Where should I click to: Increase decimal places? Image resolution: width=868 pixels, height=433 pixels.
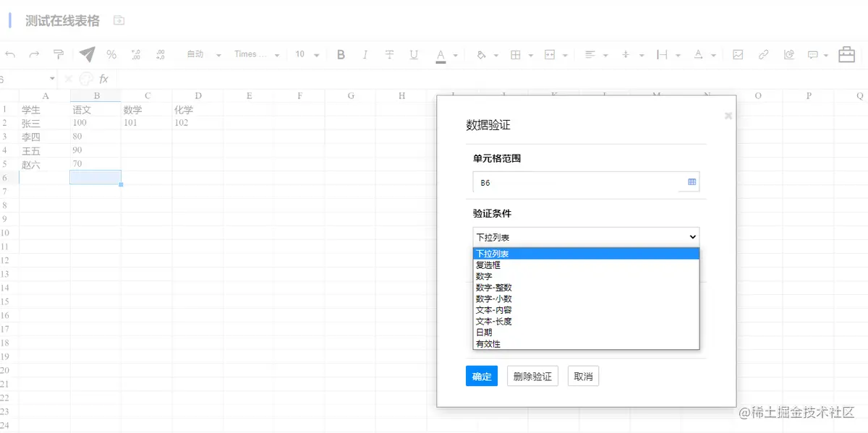[160, 55]
